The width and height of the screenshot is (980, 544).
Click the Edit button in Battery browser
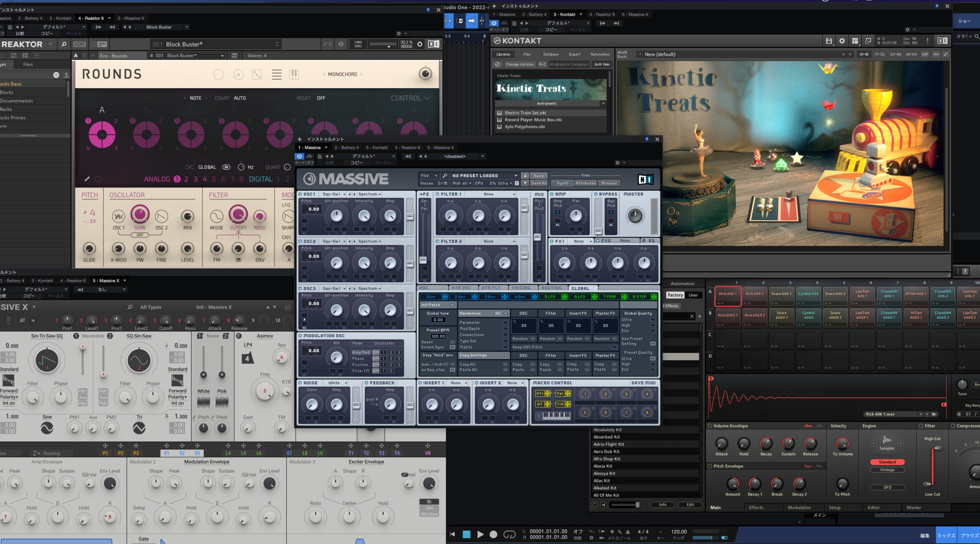point(690,505)
